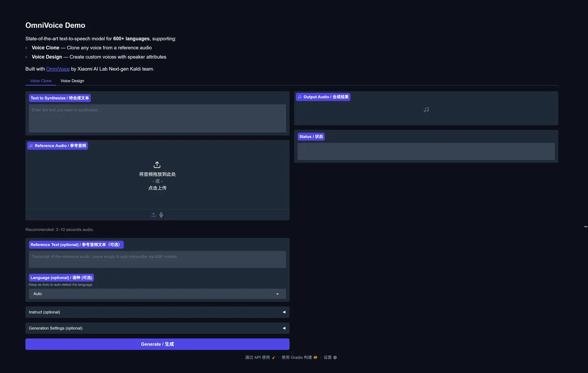Click the 'Output Audio / 合成结果' label

click(323, 97)
